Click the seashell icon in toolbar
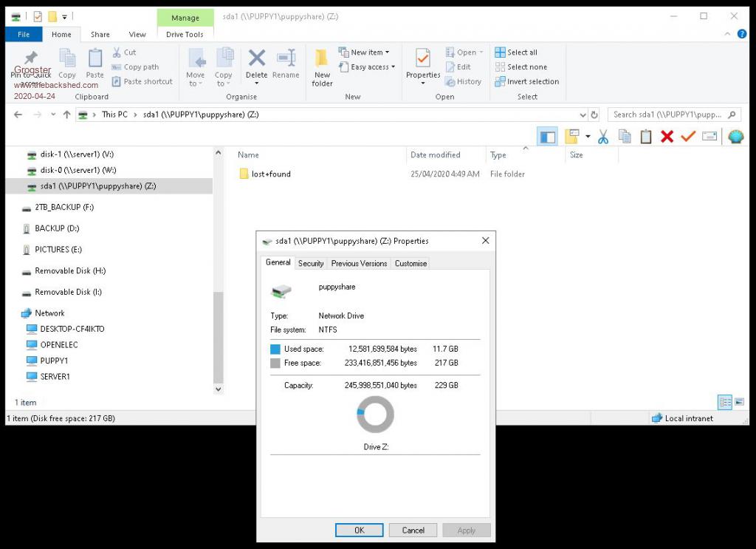756x549 pixels. tap(735, 137)
